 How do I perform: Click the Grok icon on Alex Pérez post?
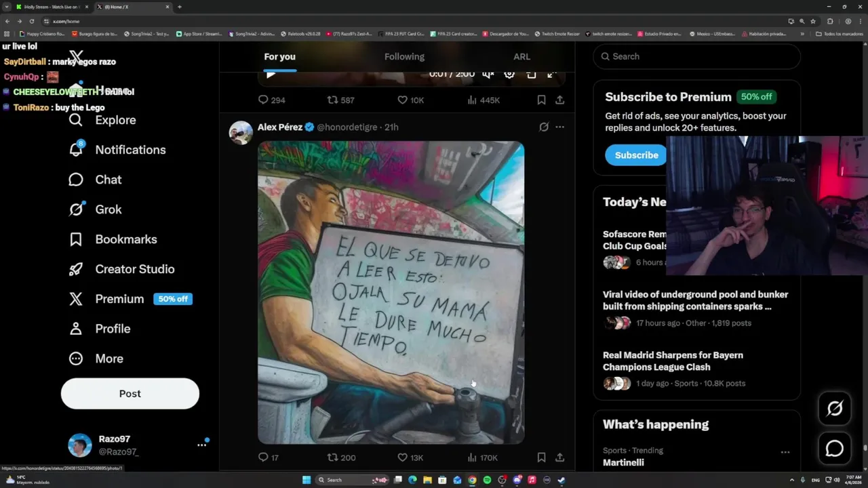[544, 127]
